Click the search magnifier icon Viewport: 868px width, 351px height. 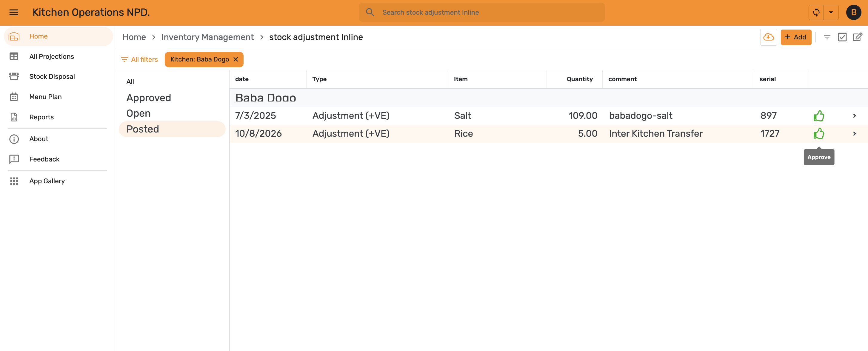pyautogui.click(x=370, y=13)
